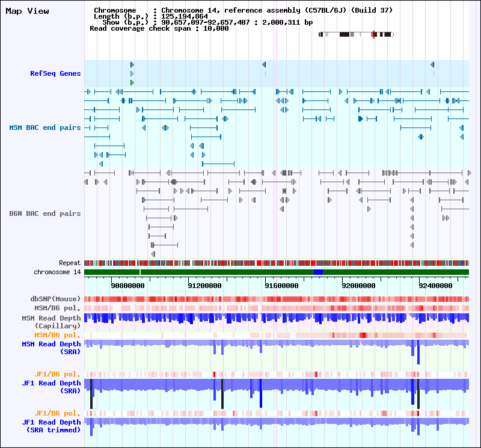This screenshot has height=448, width=481.
Task: Click the Repeat track label
Action: (x=70, y=263)
